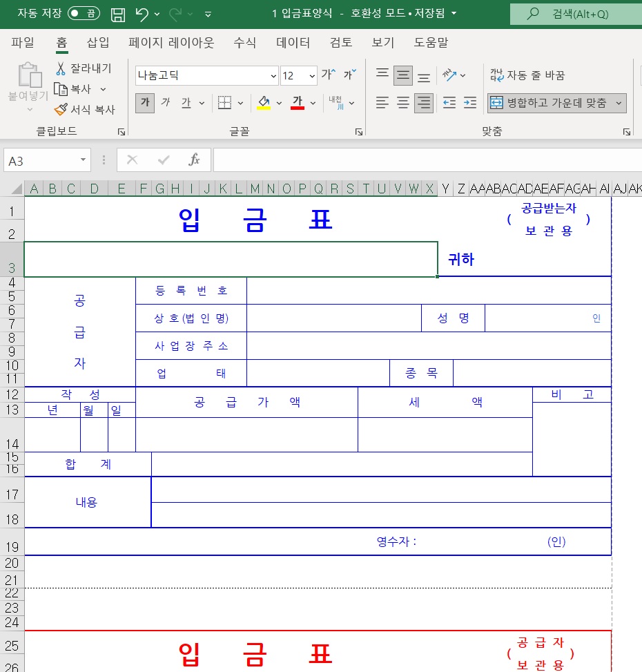The height and width of the screenshot is (672, 642).
Task: Open the underline style dropdown
Action: click(x=202, y=104)
